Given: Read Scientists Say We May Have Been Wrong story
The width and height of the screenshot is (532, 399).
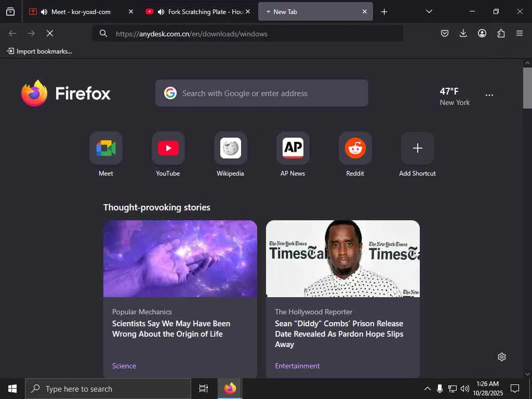Looking at the screenshot, I should (171, 329).
